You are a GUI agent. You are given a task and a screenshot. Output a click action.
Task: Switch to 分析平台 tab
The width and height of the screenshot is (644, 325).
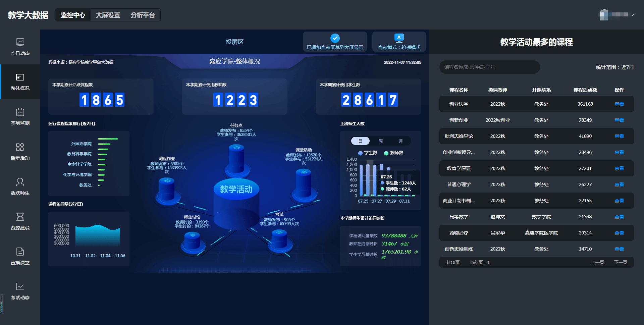143,15
